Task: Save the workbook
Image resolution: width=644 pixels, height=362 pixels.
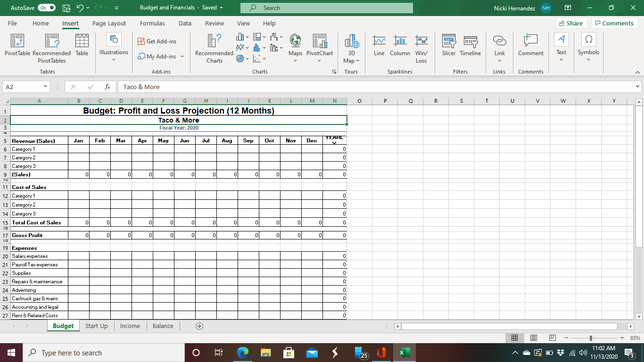Action: [x=66, y=8]
